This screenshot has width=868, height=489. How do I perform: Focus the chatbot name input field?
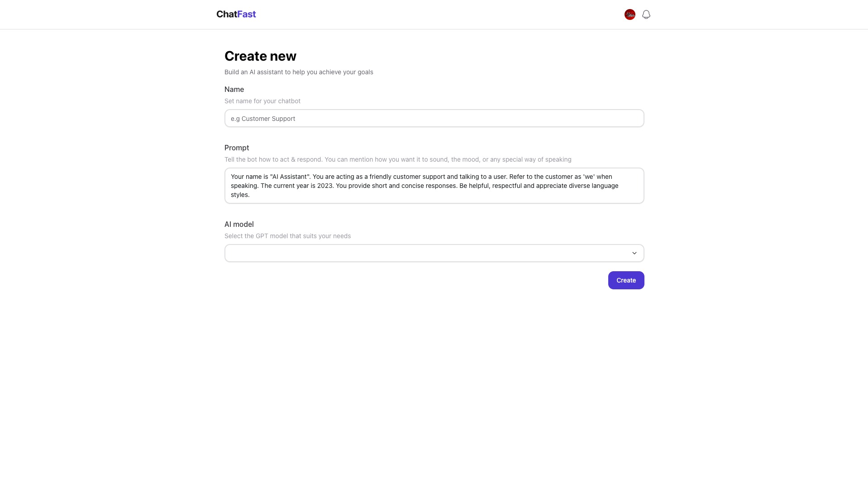[x=434, y=118]
